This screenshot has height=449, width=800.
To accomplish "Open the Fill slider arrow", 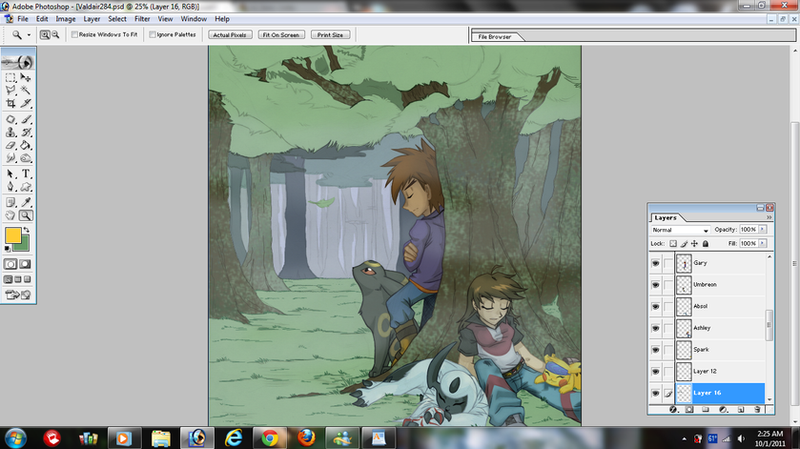I will [x=763, y=243].
